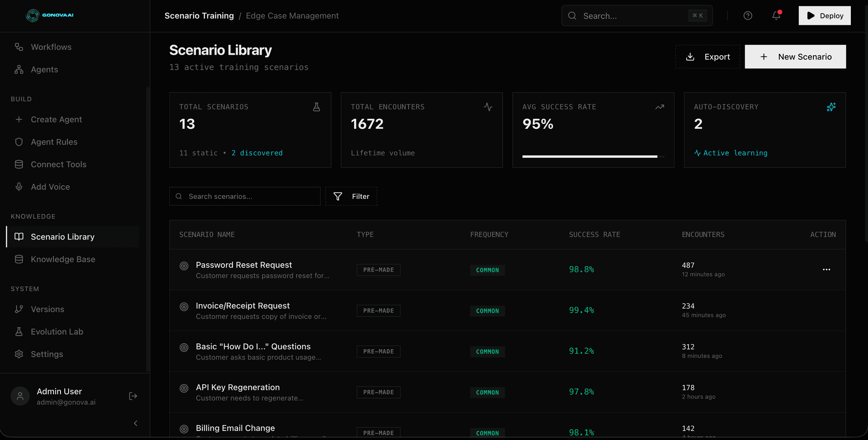Click the logout icon beside Admin User
Screen dimensions: 868x440
[133, 396]
